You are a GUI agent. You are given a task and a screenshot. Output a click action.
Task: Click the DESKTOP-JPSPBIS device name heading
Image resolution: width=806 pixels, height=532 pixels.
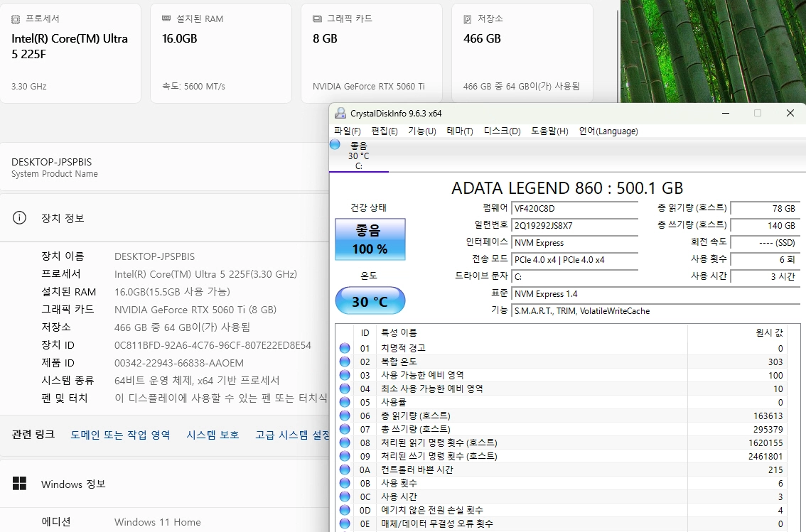pos(51,162)
